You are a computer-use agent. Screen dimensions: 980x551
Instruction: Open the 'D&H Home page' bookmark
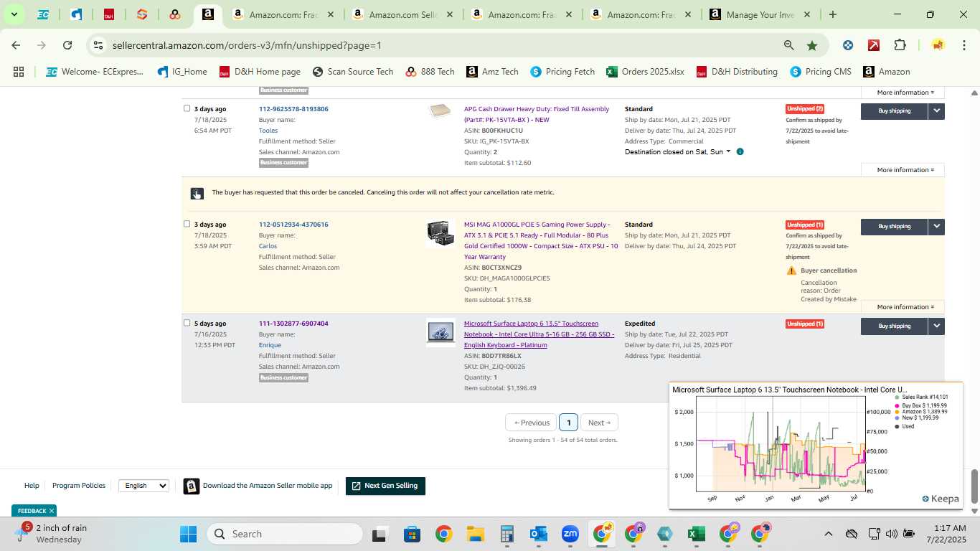pyautogui.click(x=260, y=72)
